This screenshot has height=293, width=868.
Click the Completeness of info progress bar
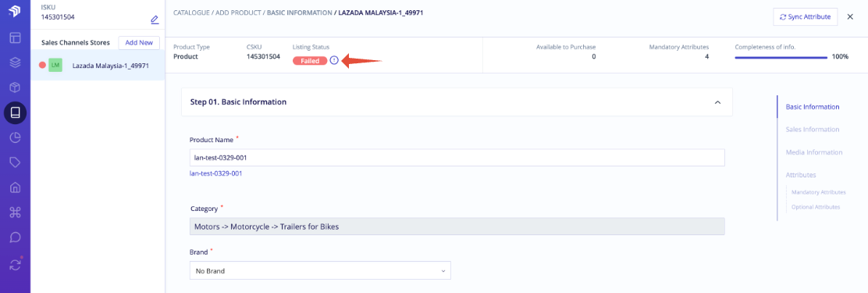[781, 56]
